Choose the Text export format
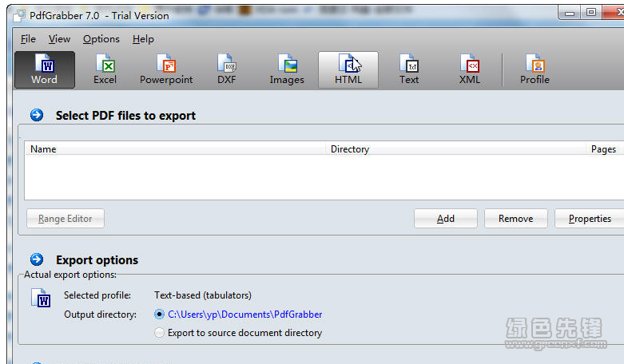 pos(409,70)
